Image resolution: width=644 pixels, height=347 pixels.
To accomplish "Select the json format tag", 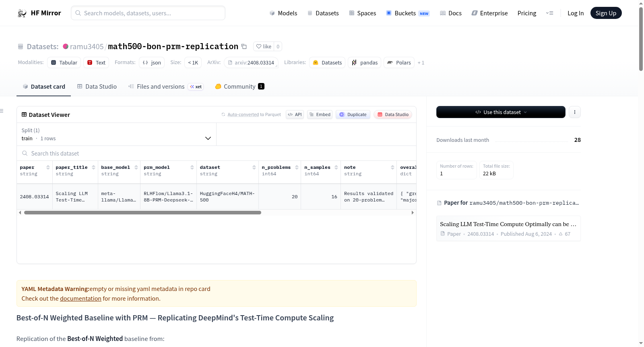I will click(x=152, y=62).
